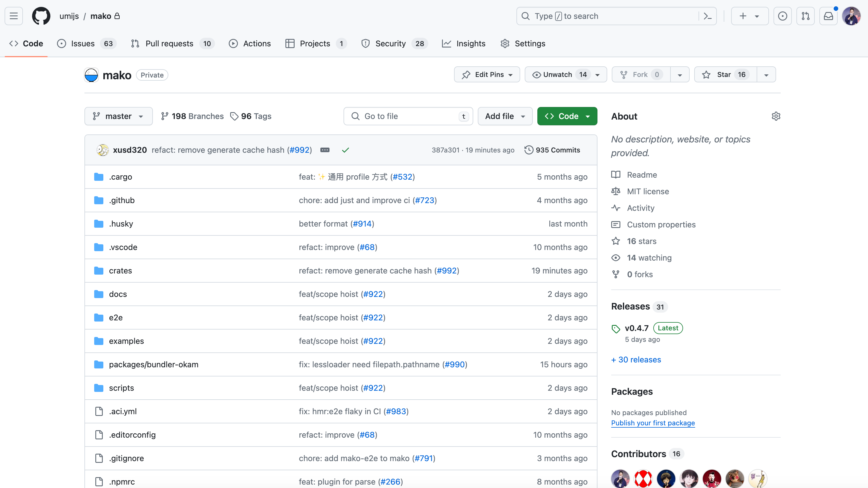Open the e2e folder
Image resolution: width=868 pixels, height=488 pixels.
coord(116,318)
